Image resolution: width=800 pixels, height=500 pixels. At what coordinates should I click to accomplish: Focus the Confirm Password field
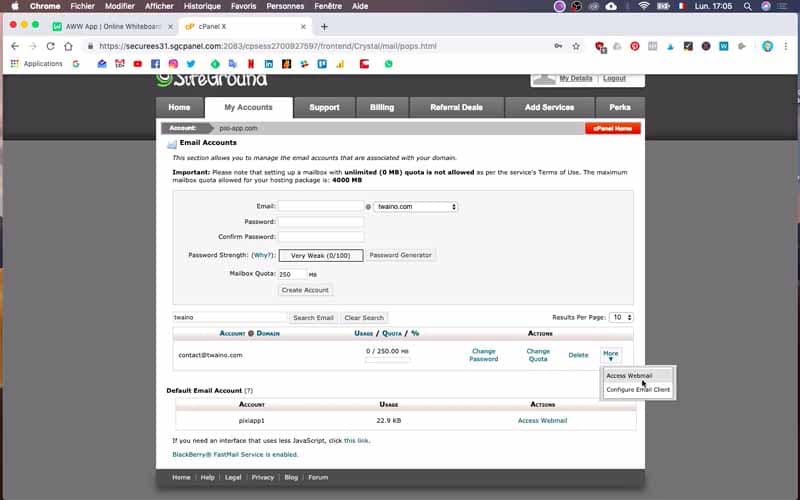321,237
